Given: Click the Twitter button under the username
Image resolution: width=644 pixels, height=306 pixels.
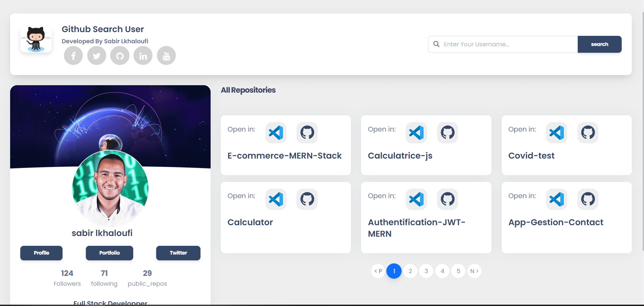Looking at the screenshot, I should point(178,253).
